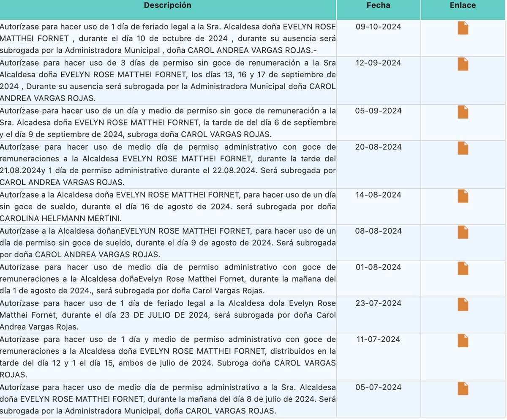Open document icon for 14-08-2024 entry
Viewport: 507px width, 420px height.
[x=463, y=196]
